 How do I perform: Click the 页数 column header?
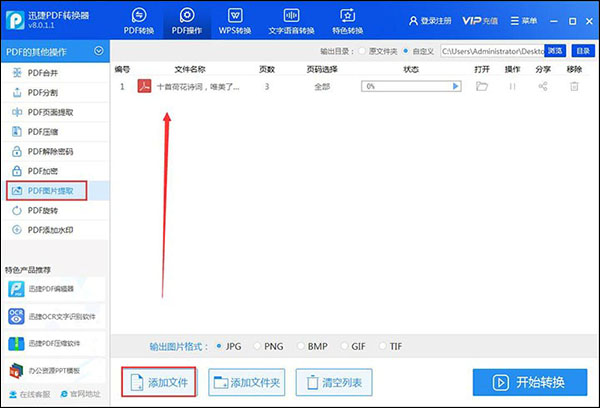(267, 69)
